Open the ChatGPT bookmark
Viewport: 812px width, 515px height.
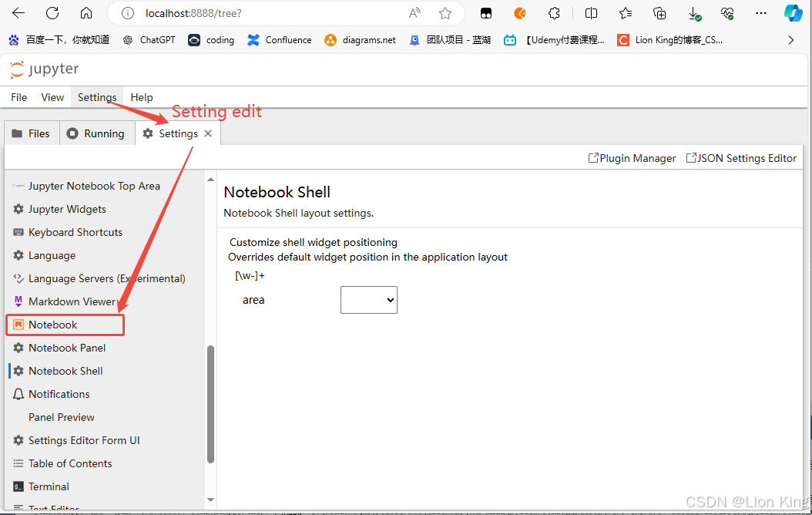coord(149,40)
